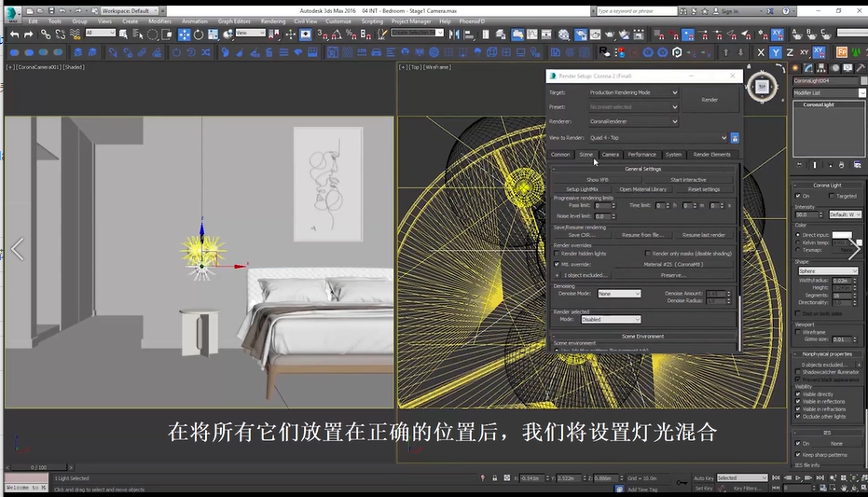Select Direct input color radio
The width and height of the screenshot is (868, 497).
pos(798,235)
